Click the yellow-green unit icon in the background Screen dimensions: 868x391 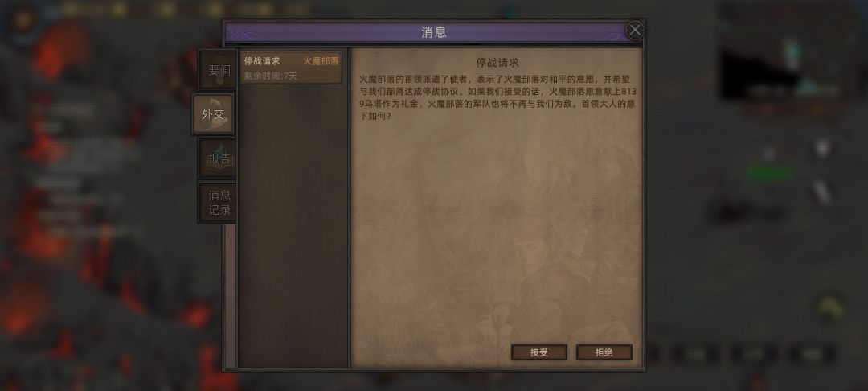(829, 305)
